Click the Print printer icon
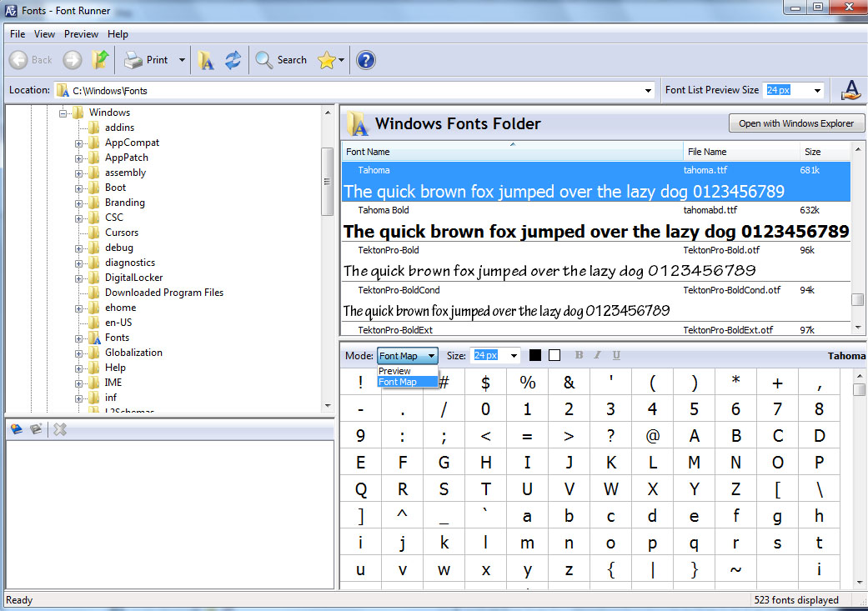The width and height of the screenshot is (868, 611). (x=133, y=60)
